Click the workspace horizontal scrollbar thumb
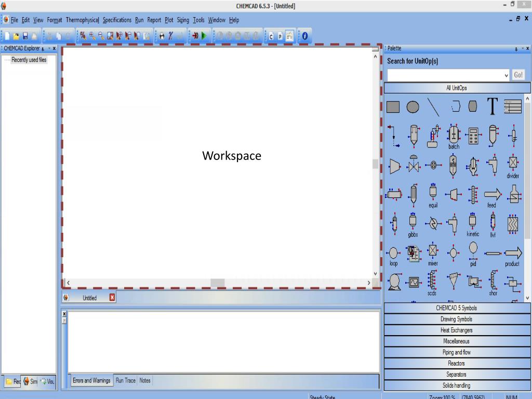Screen dimensions: 532x399 click(x=217, y=283)
